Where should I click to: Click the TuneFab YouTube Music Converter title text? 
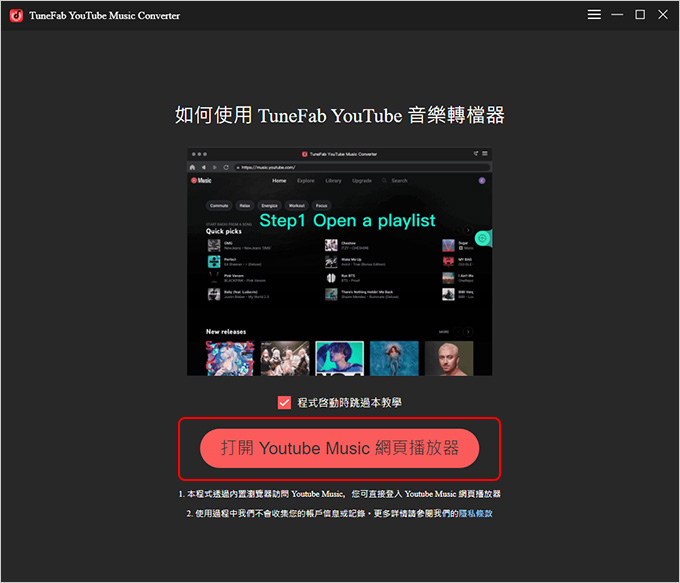click(105, 16)
